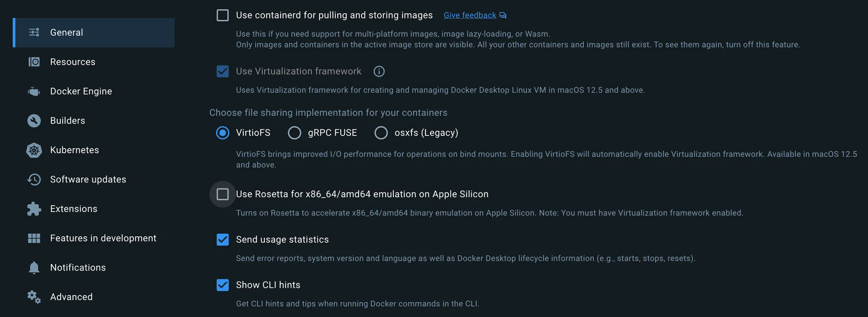868x317 pixels.
Task: Click the Kubernetes helm wheel icon
Action: coord(34,150)
